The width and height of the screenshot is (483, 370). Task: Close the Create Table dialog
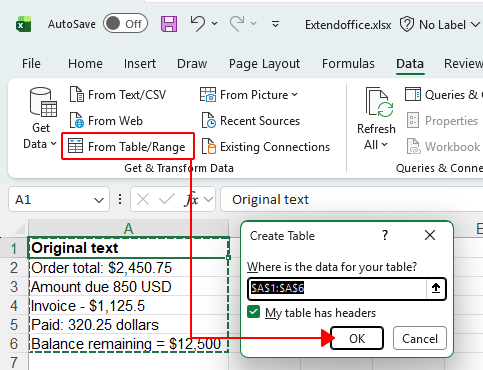pyautogui.click(x=430, y=235)
